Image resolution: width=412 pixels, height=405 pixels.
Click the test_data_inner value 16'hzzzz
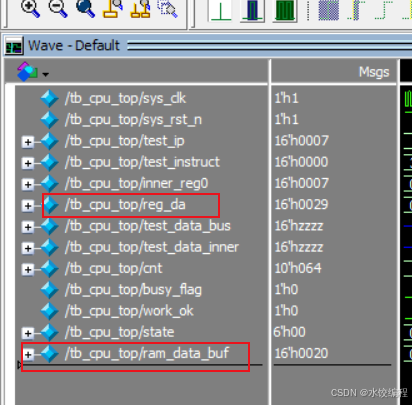coord(299,247)
